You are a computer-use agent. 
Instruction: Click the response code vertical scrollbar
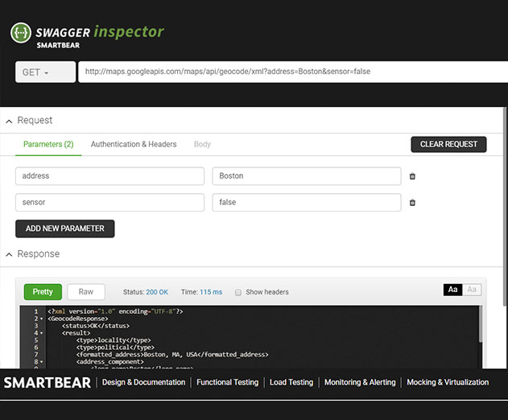[x=481, y=323]
